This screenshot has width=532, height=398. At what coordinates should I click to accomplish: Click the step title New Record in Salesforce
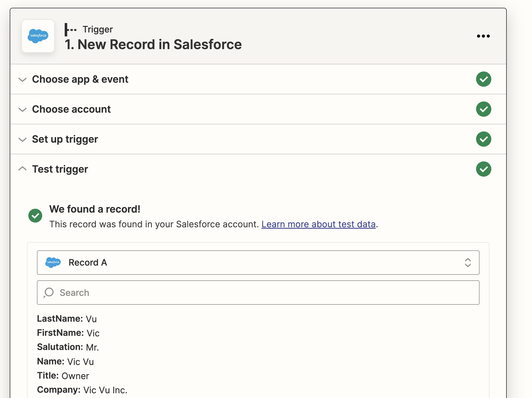(153, 44)
